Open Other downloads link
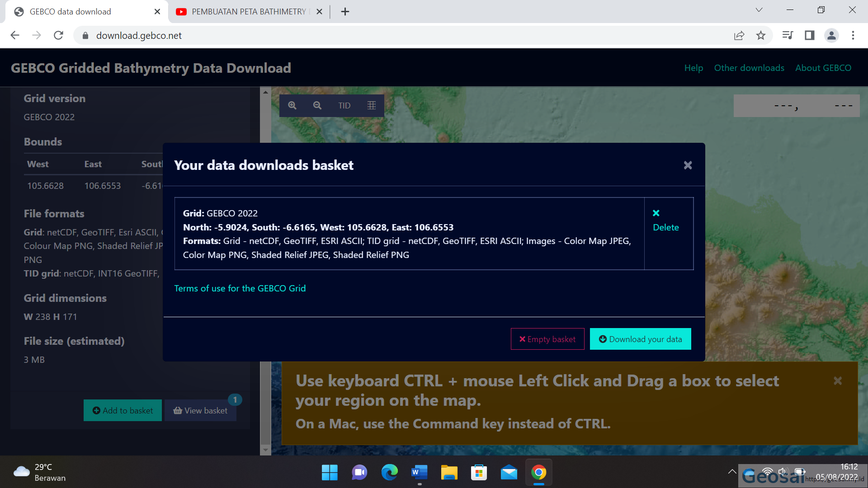This screenshot has height=488, width=868. click(749, 68)
